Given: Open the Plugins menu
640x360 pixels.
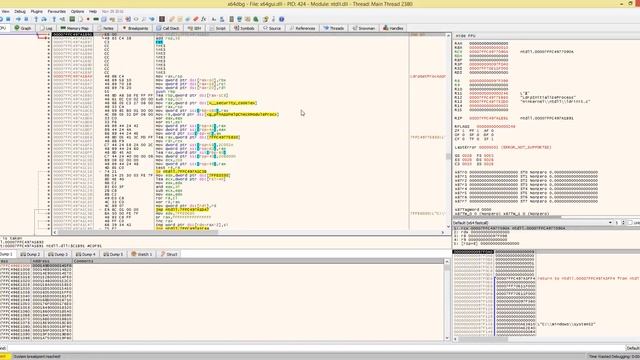Looking at the screenshot, I should coord(36,11).
